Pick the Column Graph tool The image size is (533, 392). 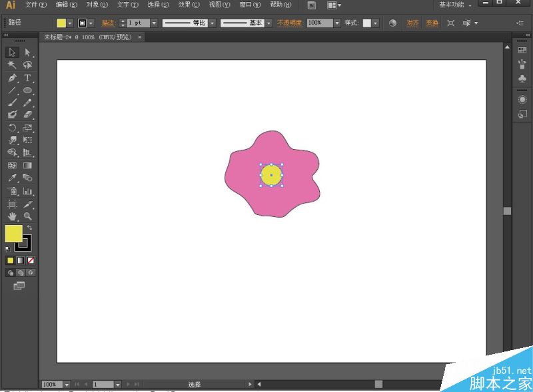click(27, 191)
